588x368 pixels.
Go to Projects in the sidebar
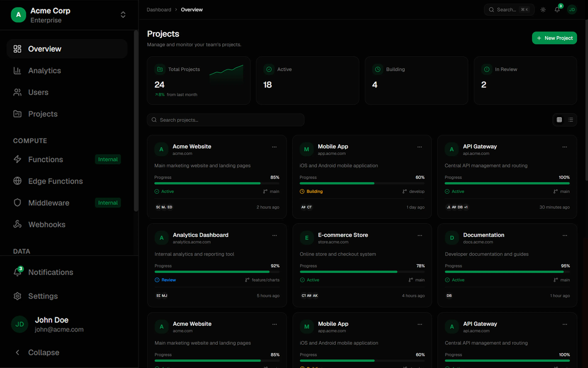[67, 114]
